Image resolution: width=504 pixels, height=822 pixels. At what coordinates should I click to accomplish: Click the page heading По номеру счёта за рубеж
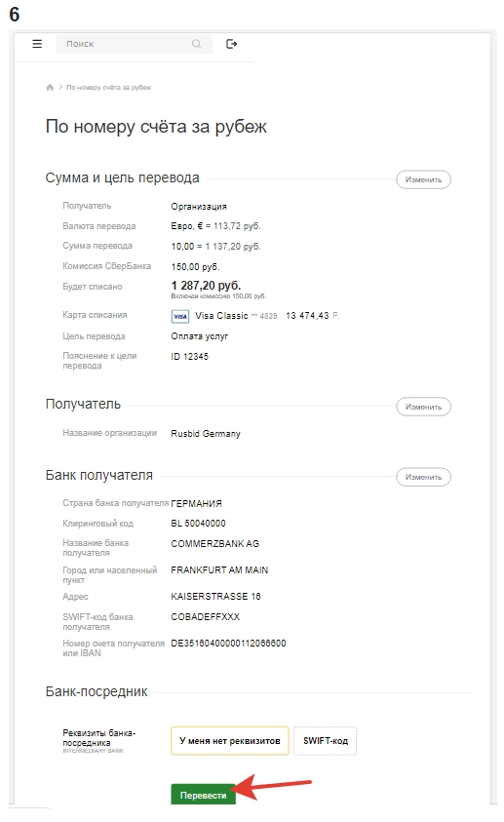(x=156, y=127)
